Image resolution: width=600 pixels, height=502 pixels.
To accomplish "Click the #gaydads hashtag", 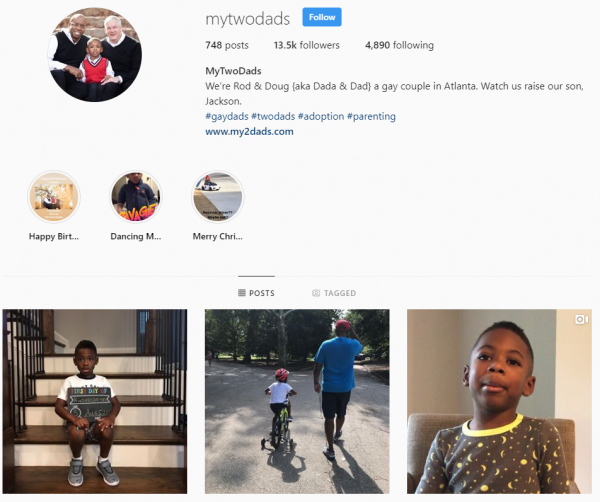I will click(x=227, y=116).
